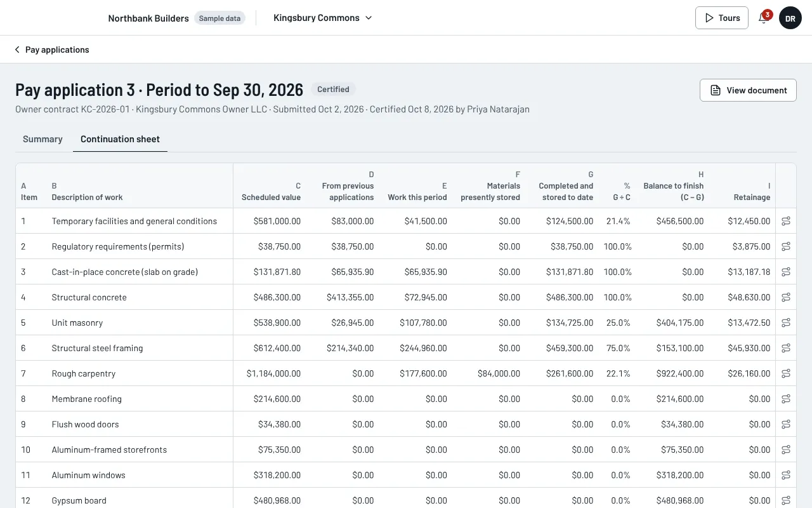Open row options for Regulatory requirements item

pyautogui.click(x=786, y=246)
